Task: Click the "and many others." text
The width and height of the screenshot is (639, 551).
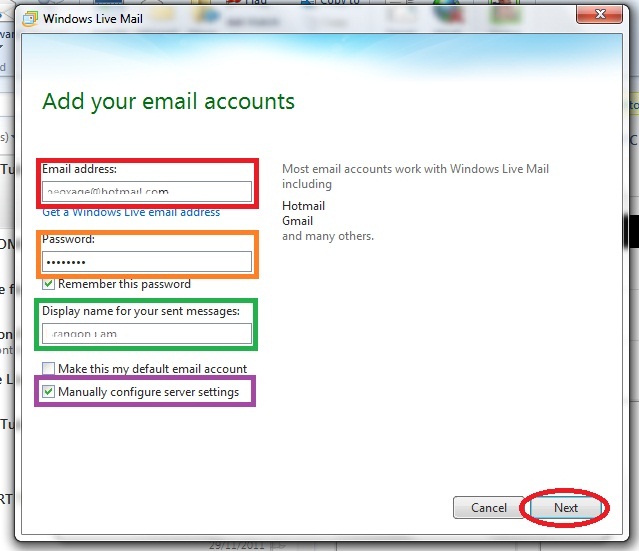Action: click(328, 236)
